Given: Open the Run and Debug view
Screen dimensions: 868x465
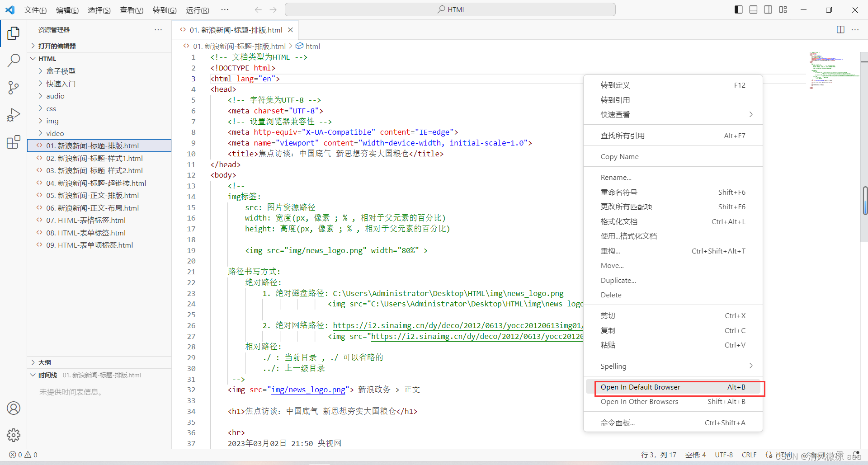Looking at the screenshot, I should click(14, 115).
